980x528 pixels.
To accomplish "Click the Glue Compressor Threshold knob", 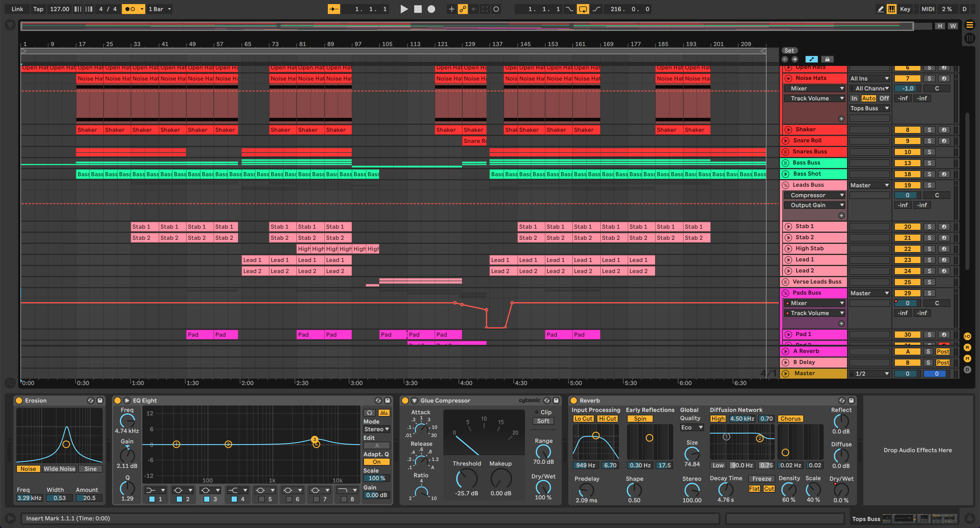I will (x=466, y=478).
